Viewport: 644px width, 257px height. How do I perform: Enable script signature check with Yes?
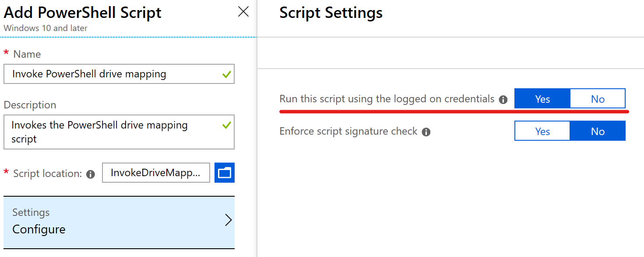(x=542, y=131)
